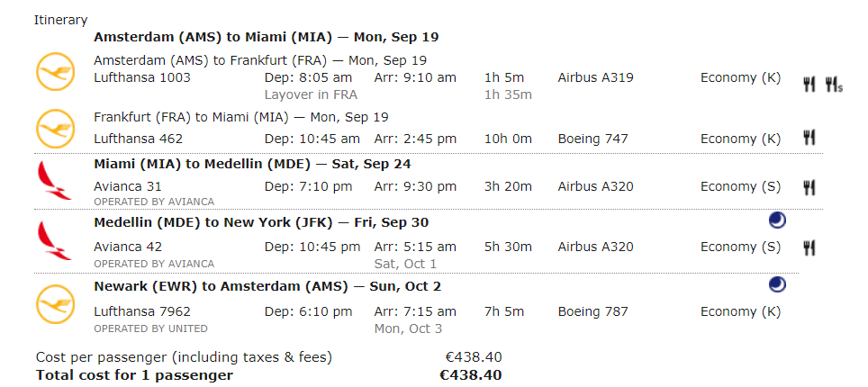Screen dimensions: 868x387
Task: Click meal icon on Avianca 42 row
Action: tap(809, 247)
